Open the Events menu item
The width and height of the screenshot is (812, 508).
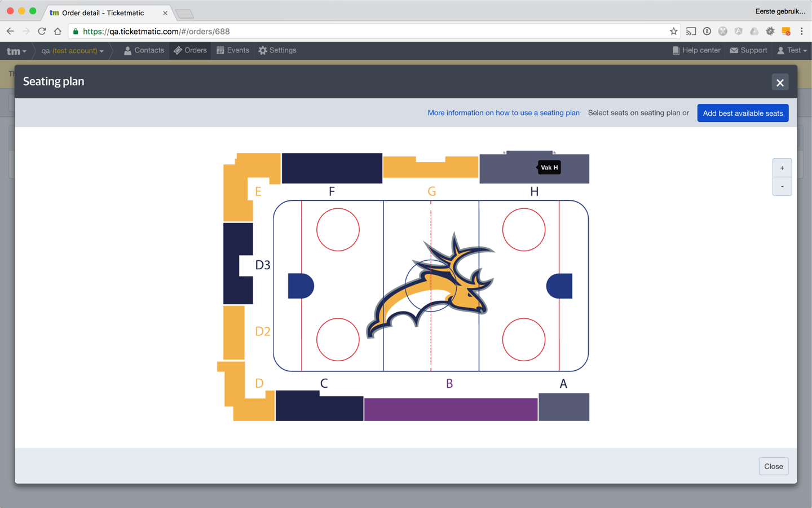click(x=233, y=50)
